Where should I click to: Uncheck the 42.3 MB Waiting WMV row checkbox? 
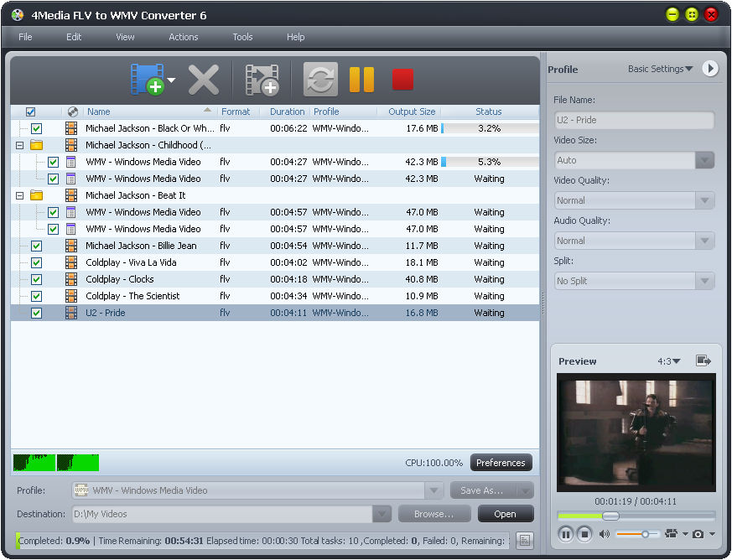point(53,179)
